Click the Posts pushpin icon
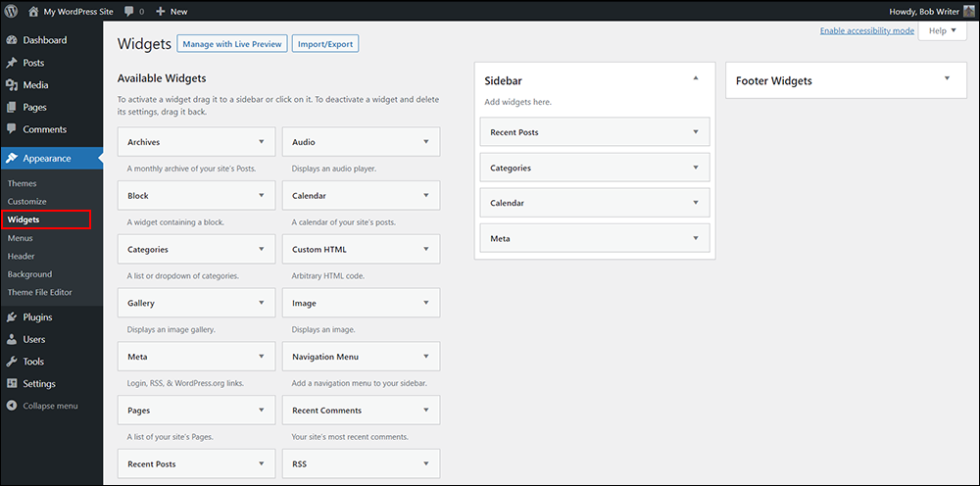Viewport: 980px width, 486px height. (x=11, y=63)
